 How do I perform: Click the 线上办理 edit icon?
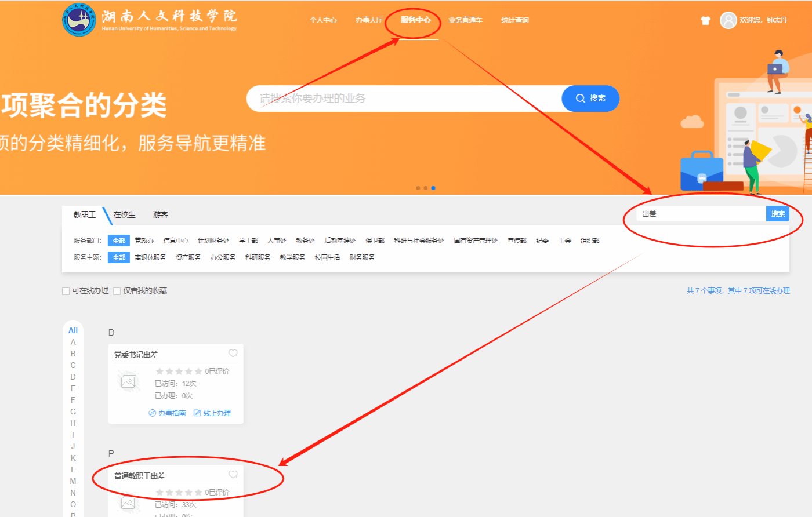click(x=197, y=413)
